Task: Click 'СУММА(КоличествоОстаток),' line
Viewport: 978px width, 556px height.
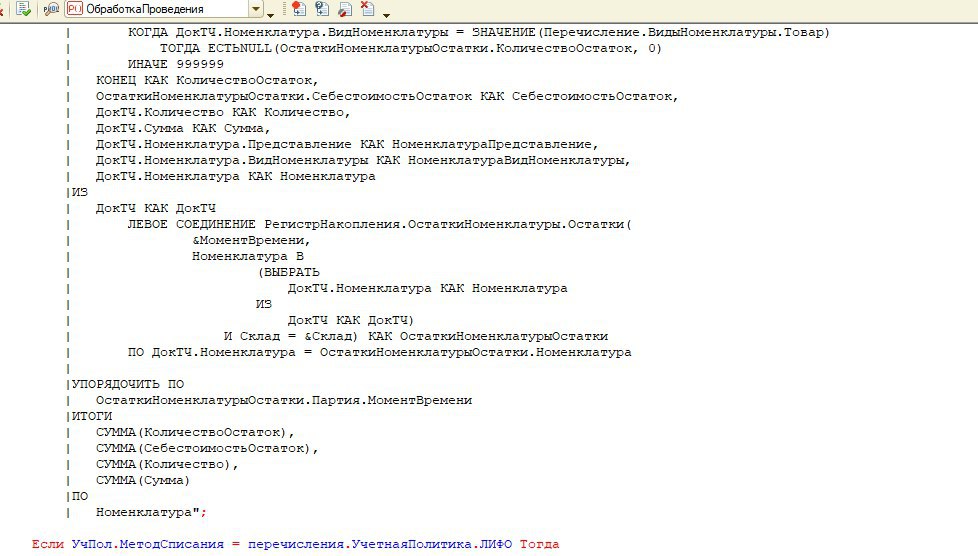Action: click(195, 432)
